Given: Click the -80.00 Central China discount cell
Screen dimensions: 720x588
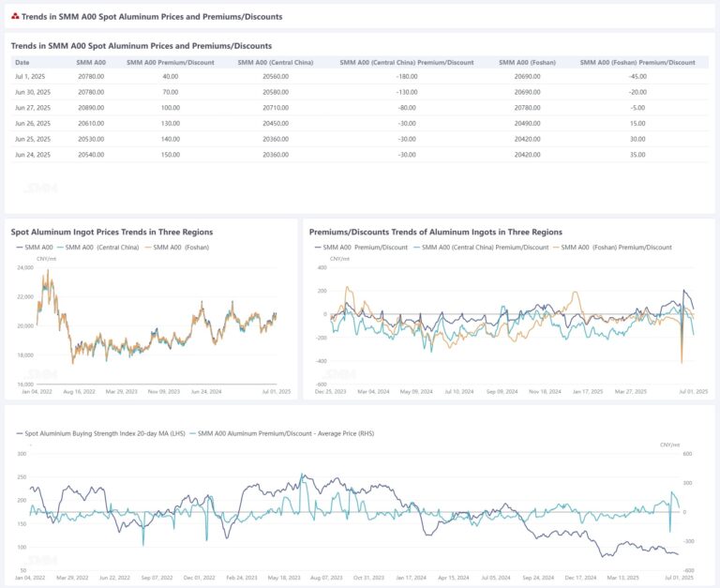Looking at the screenshot, I should point(407,108).
